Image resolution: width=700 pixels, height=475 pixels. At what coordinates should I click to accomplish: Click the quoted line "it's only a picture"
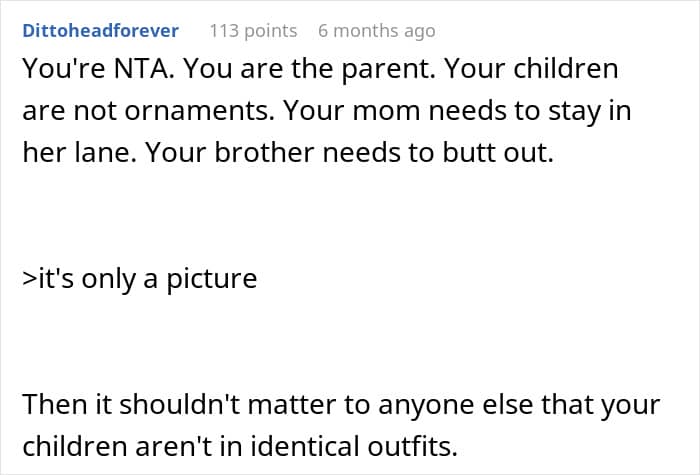(x=139, y=277)
